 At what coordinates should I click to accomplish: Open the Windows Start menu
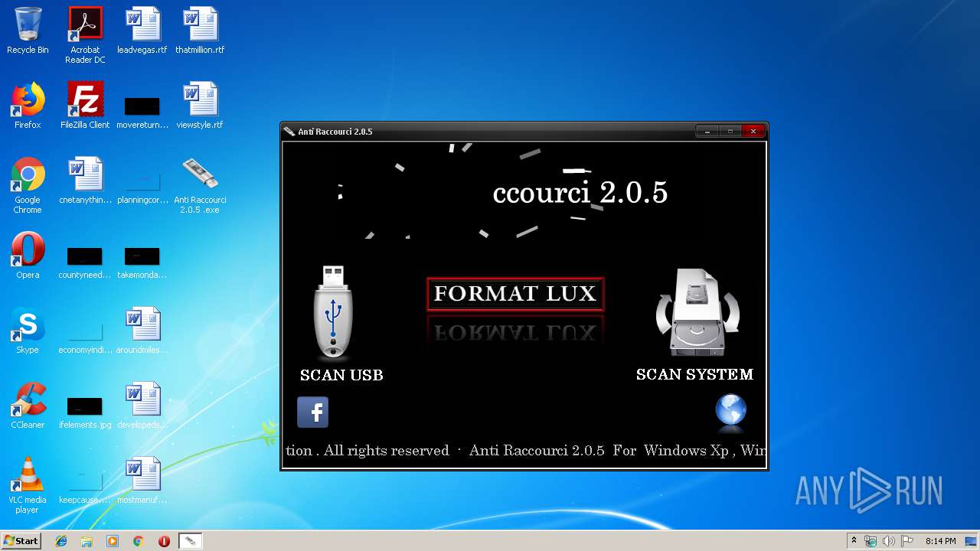(21, 541)
